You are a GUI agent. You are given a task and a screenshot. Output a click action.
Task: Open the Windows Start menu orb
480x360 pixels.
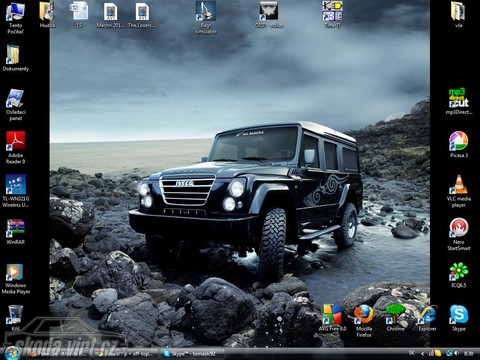click(x=12, y=353)
